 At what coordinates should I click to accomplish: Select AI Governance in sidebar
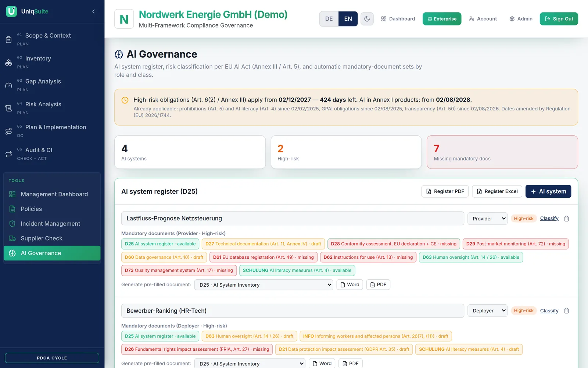coord(52,253)
